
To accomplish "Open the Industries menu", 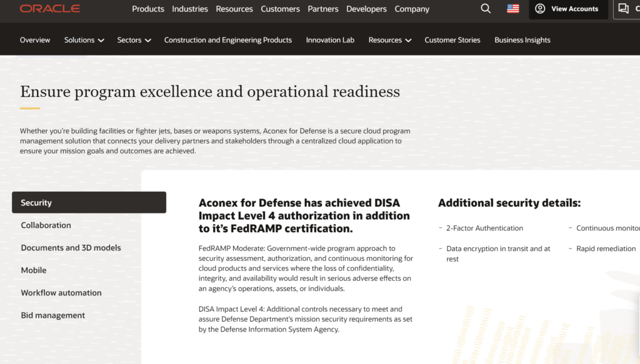I will (x=190, y=9).
